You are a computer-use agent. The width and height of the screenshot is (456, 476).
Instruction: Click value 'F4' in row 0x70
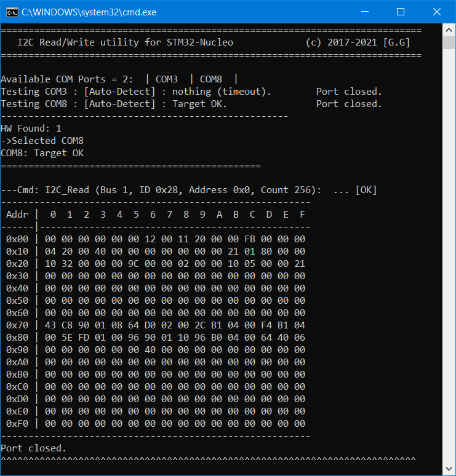(266, 325)
